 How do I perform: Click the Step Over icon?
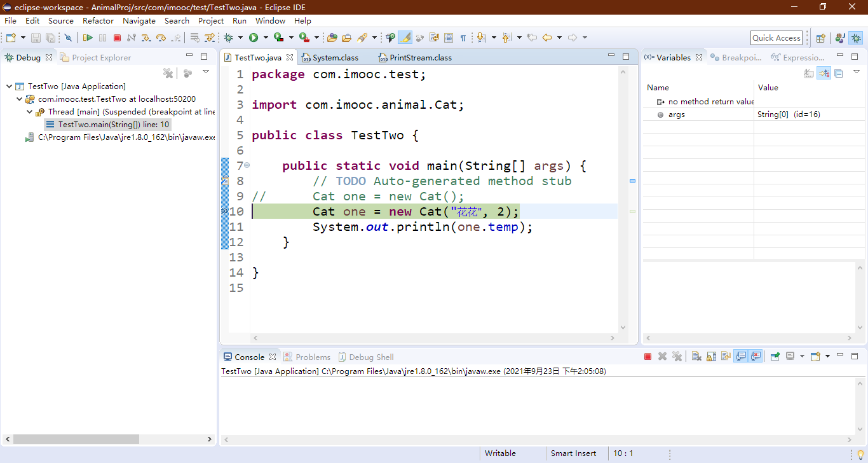(x=161, y=38)
